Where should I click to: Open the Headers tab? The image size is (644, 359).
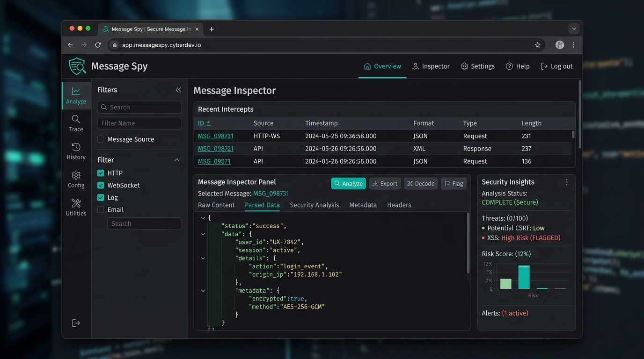click(399, 205)
